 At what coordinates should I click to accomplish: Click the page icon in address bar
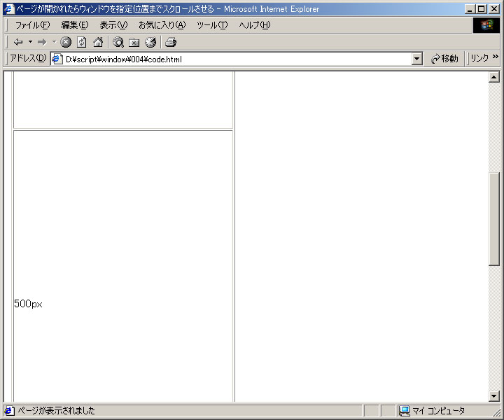tap(57, 59)
